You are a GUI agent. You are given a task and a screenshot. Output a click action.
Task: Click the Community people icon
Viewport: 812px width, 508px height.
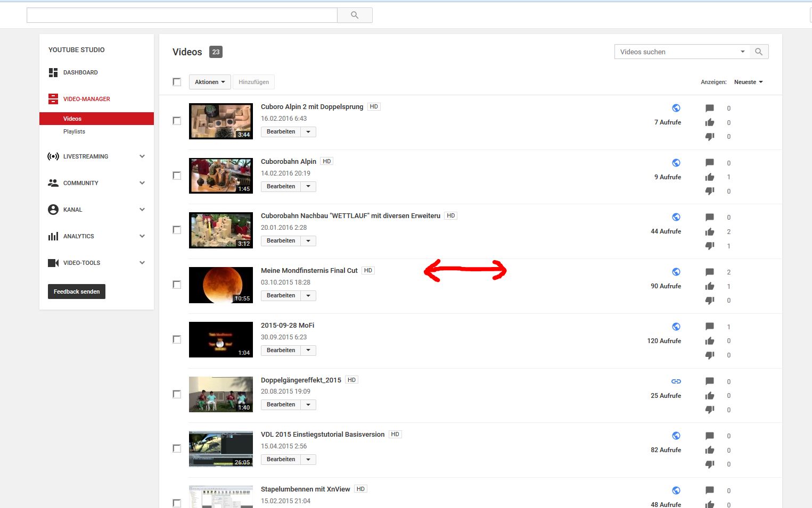[53, 183]
